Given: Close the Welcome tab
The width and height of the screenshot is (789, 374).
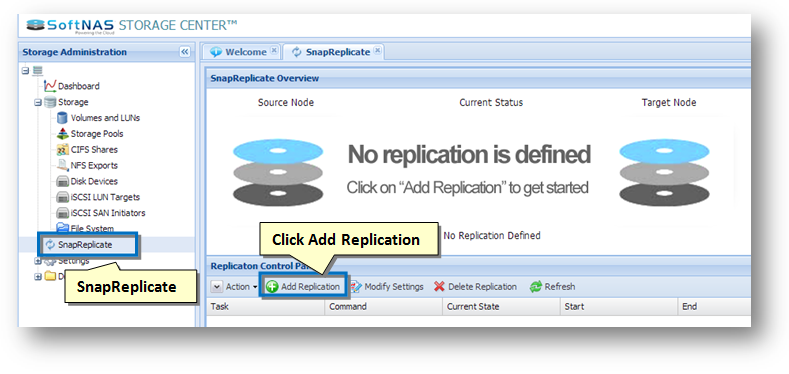Looking at the screenshot, I should tap(274, 50).
